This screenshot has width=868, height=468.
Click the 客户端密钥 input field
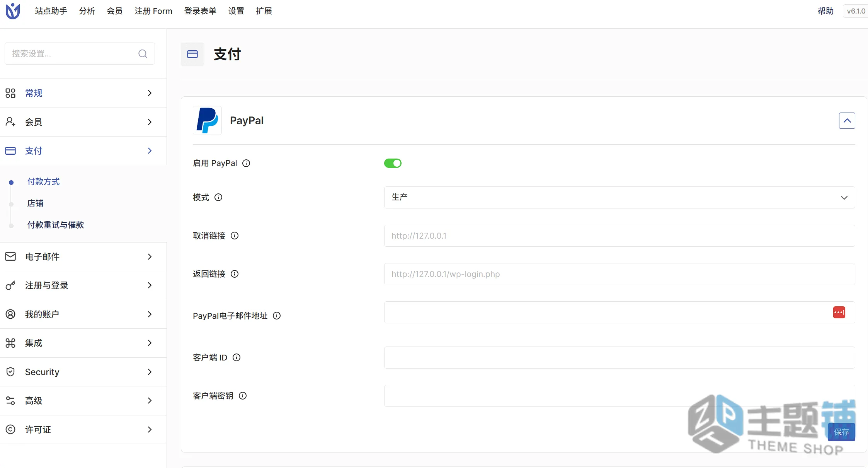620,396
